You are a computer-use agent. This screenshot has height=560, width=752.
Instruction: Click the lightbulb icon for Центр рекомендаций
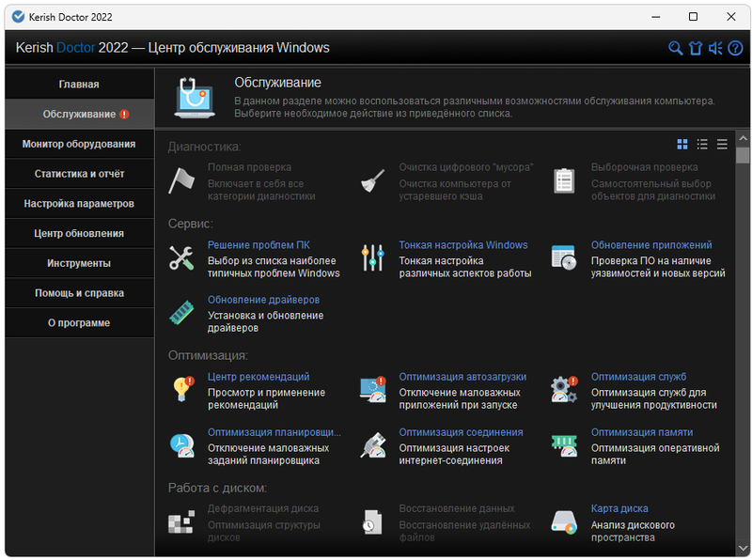(182, 389)
